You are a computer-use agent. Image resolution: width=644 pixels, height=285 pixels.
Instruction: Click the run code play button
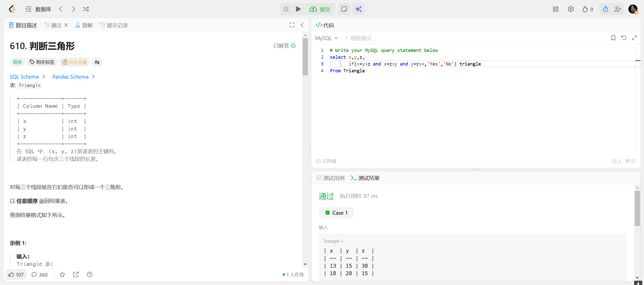pyautogui.click(x=298, y=9)
